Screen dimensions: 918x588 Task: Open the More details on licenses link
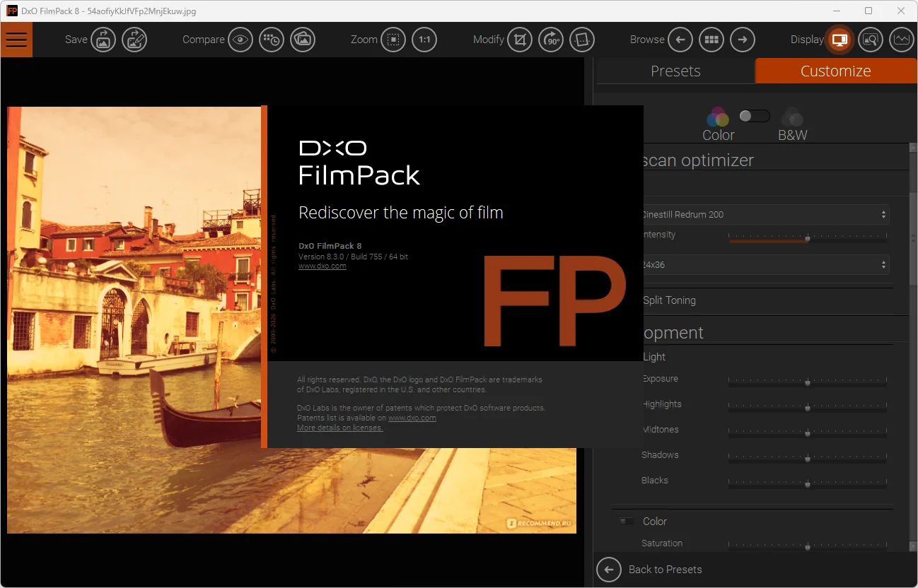(340, 428)
